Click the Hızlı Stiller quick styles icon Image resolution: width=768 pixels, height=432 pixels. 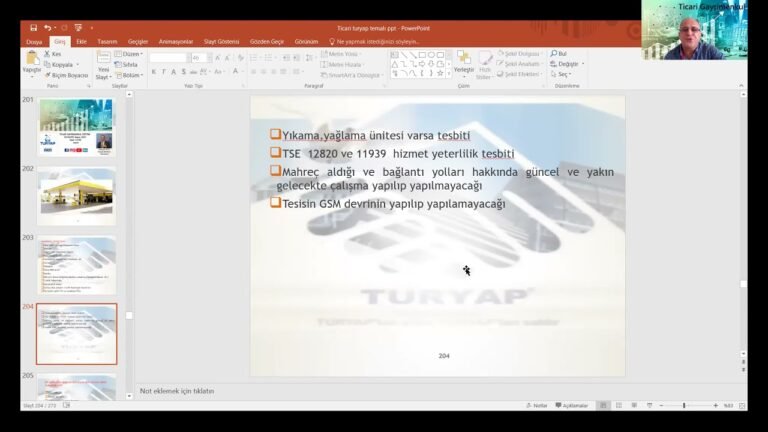(484, 58)
